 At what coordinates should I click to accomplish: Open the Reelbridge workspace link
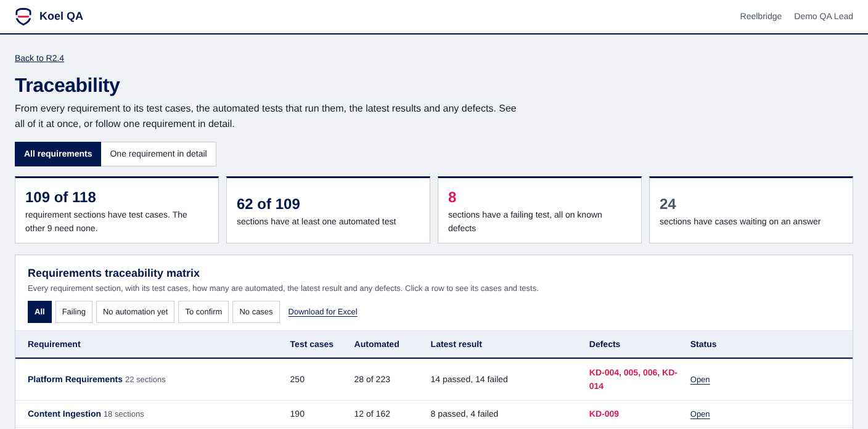pos(761,17)
